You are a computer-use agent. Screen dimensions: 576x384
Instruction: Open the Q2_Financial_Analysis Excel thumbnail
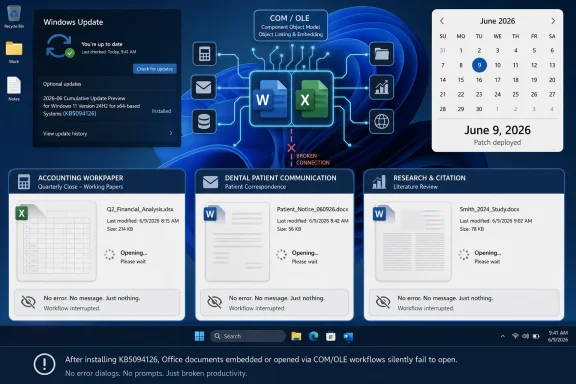56,241
